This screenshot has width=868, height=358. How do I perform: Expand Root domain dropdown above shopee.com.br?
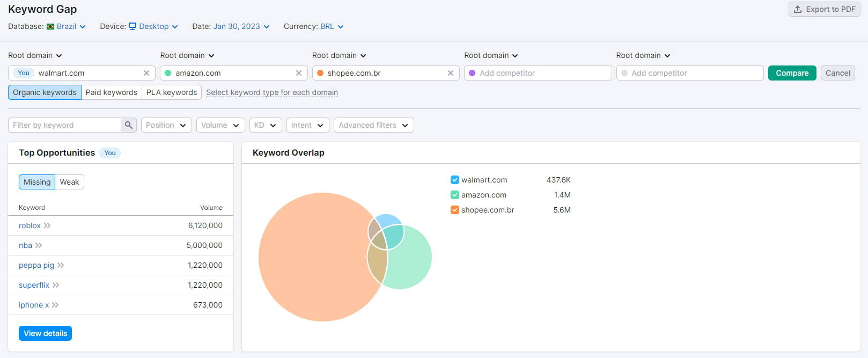click(x=339, y=55)
